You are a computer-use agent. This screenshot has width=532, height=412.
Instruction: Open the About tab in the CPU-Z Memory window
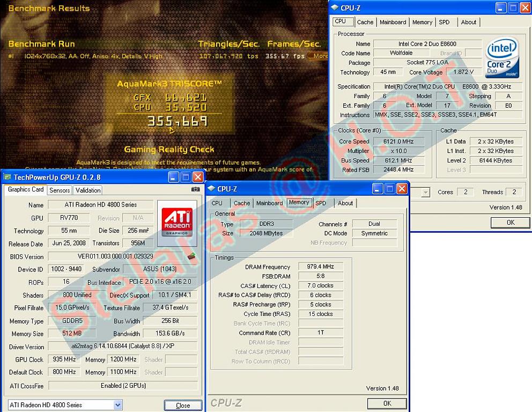(345, 203)
